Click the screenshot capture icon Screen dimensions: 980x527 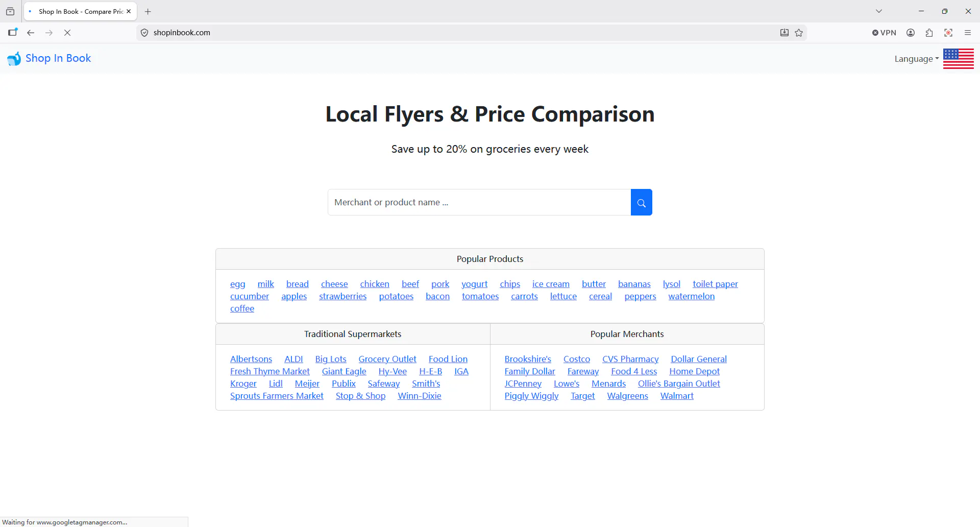tap(948, 33)
